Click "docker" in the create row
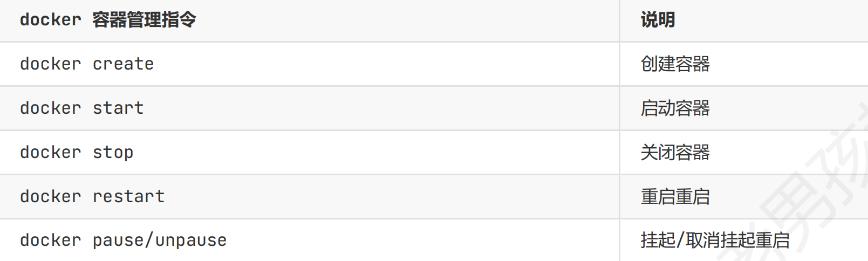Image resolution: width=868 pixels, height=261 pixels. [x=50, y=64]
